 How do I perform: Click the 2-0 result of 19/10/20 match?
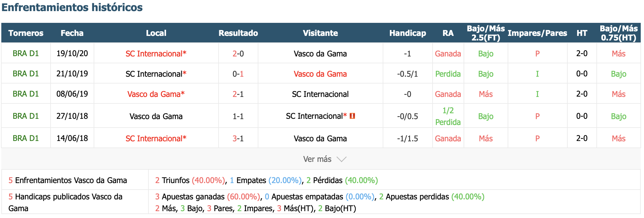click(238, 54)
